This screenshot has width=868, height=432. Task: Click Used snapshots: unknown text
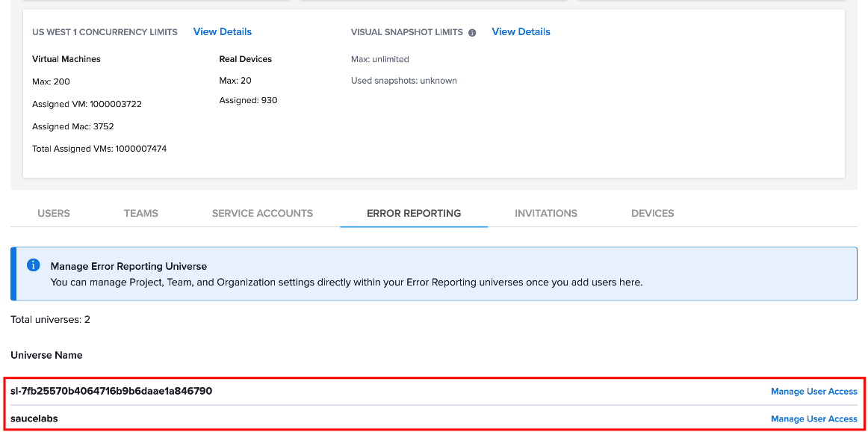click(x=404, y=81)
